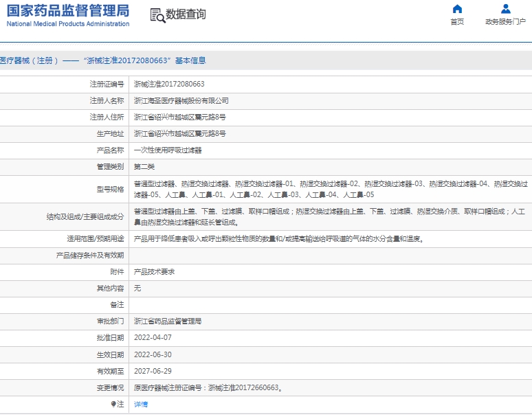Click the 生产地址 address value
532x419 pixels.
click(180, 133)
